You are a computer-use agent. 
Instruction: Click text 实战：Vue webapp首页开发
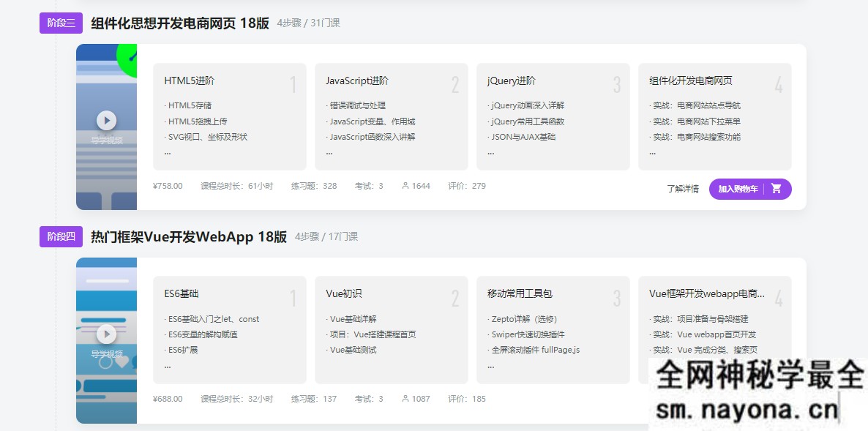(x=705, y=334)
